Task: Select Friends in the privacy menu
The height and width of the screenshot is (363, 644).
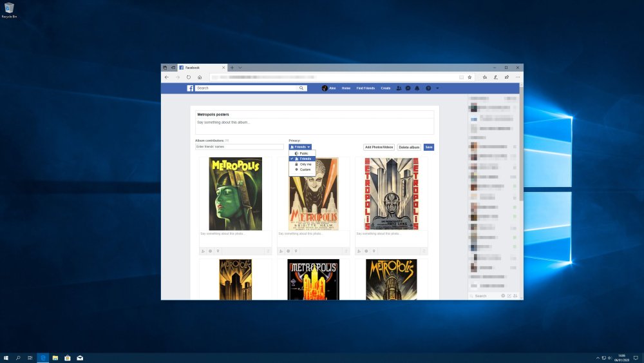Action: [x=302, y=159]
